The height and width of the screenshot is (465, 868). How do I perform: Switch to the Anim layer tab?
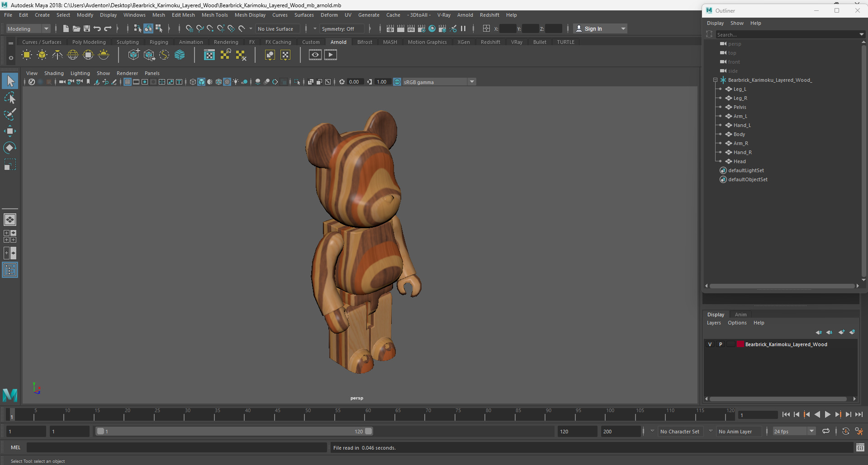(x=740, y=315)
